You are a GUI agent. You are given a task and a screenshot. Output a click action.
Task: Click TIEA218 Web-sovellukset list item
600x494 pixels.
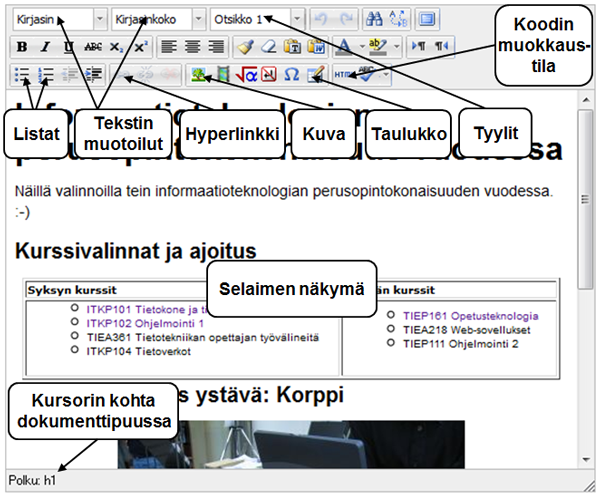point(466,330)
